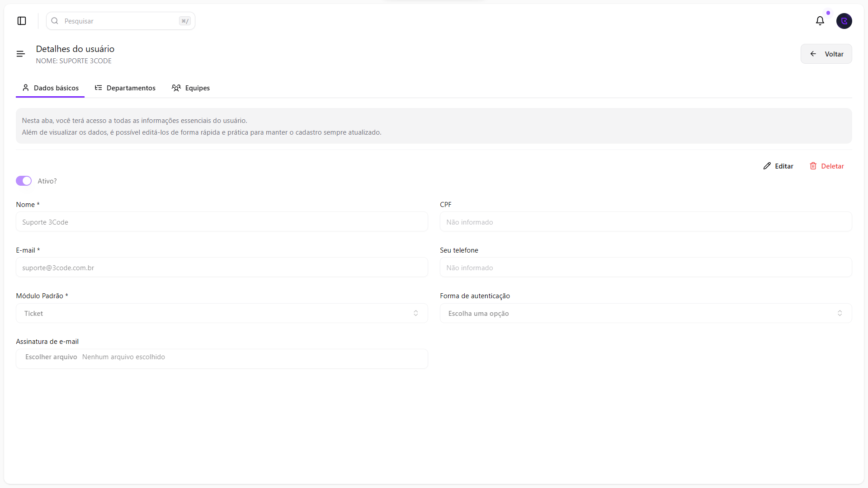868x488 pixels.
Task: Click the hamburger menu lines icon
Action: point(20,54)
